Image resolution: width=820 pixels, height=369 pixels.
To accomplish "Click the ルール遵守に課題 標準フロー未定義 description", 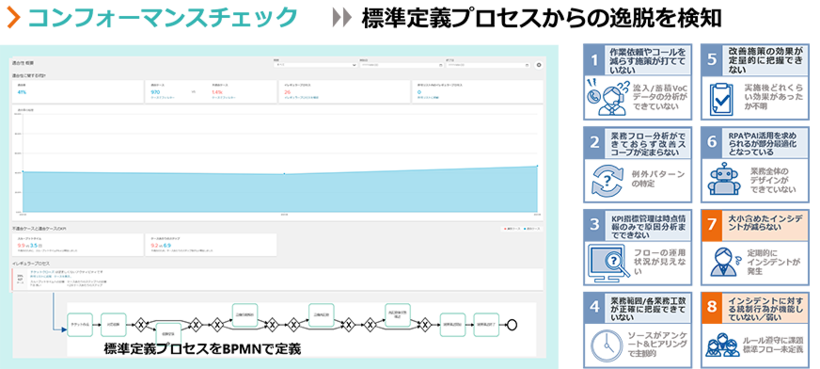I will click(x=773, y=345).
